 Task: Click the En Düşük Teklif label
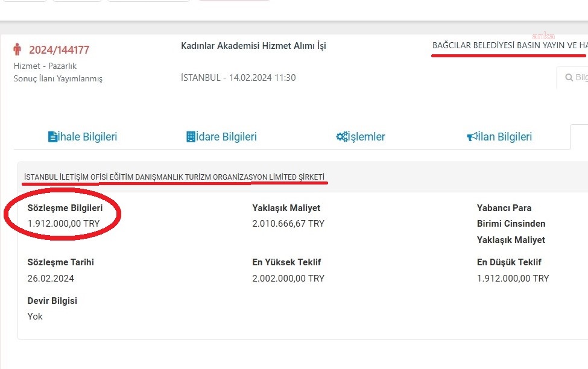point(509,262)
